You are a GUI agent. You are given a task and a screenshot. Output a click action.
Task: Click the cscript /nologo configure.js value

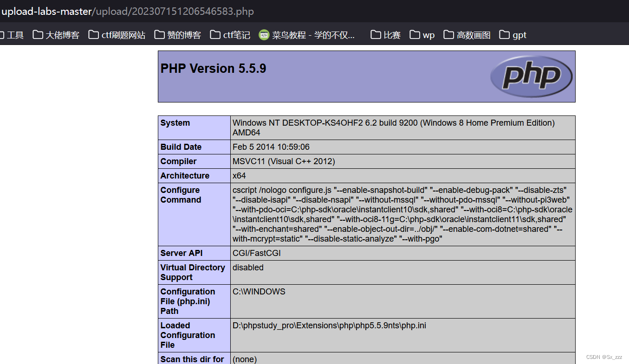point(402,214)
